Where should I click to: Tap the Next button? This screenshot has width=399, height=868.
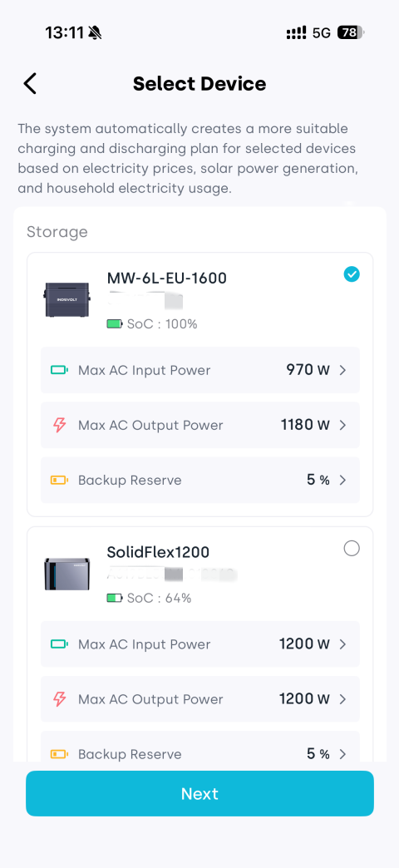click(x=199, y=793)
